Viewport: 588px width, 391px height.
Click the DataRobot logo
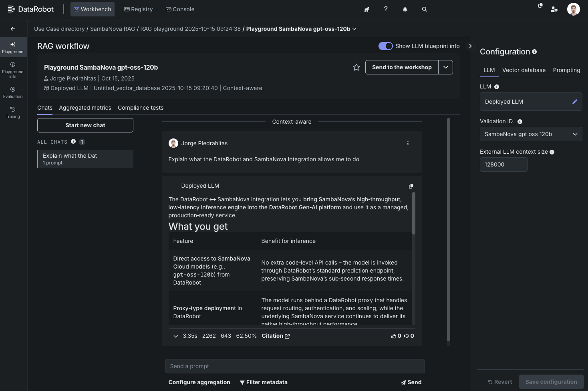(x=30, y=9)
